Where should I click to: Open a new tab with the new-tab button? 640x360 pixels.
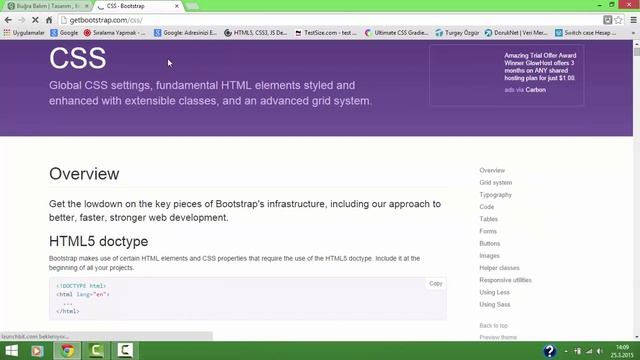pyautogui.click(x=192, y=6)
